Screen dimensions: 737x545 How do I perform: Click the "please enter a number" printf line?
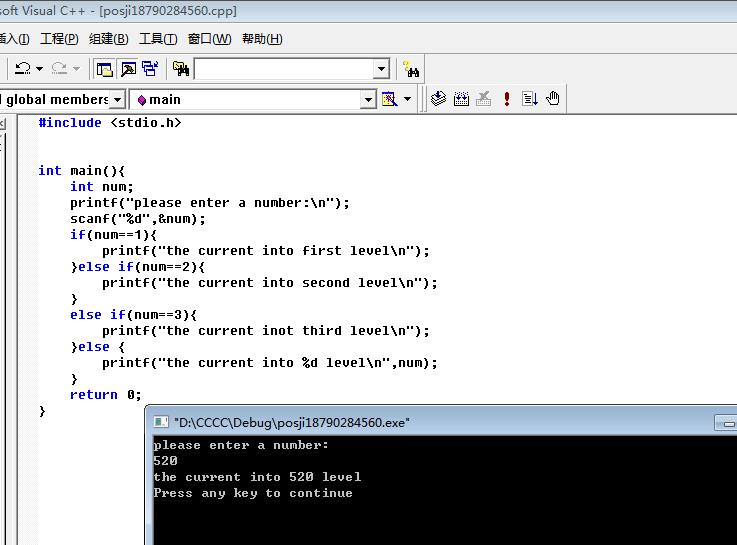(210, 202)
